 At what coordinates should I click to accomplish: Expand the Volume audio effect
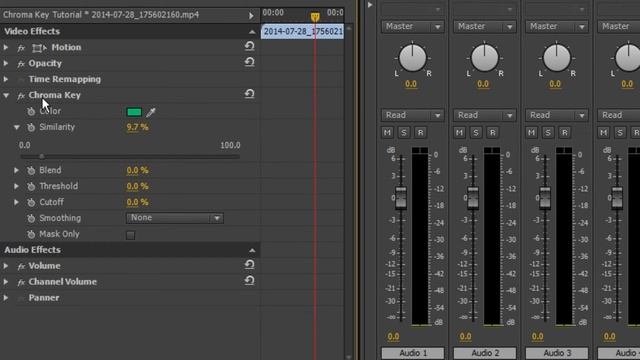[x=6, y=266]
